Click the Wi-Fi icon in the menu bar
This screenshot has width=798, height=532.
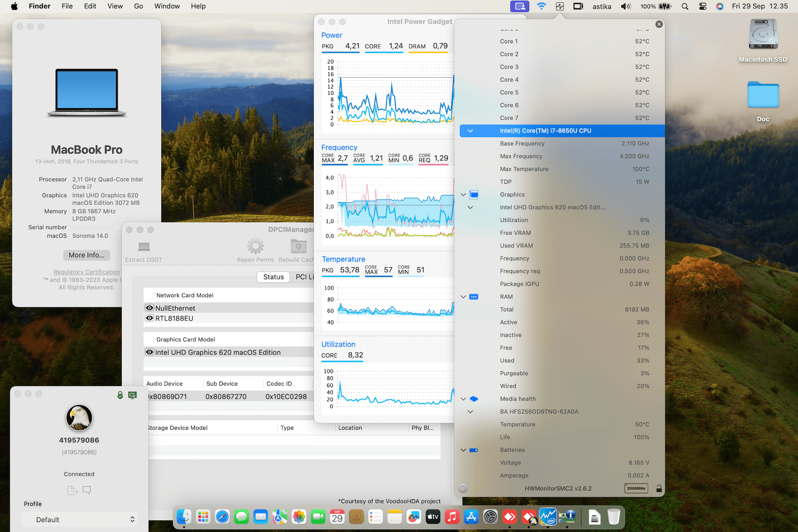tap(541, 6)
